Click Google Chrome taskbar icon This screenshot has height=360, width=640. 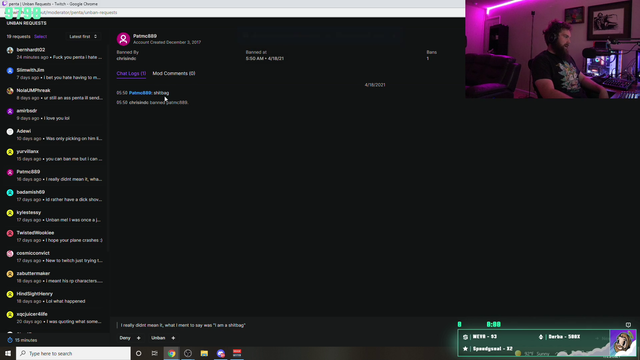pos(171,353)
